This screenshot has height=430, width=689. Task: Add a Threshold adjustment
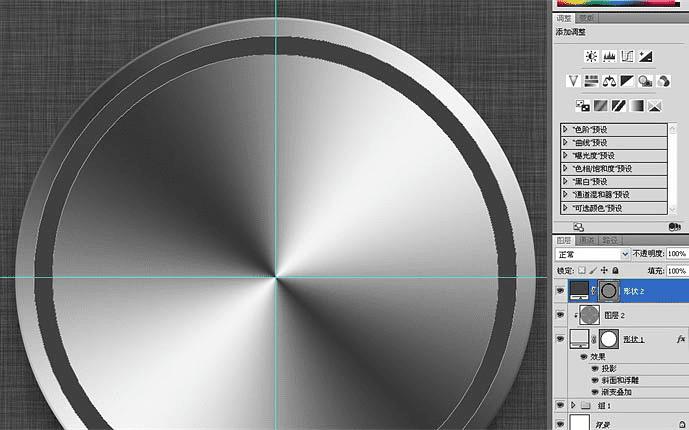click(x=619, y=106)
